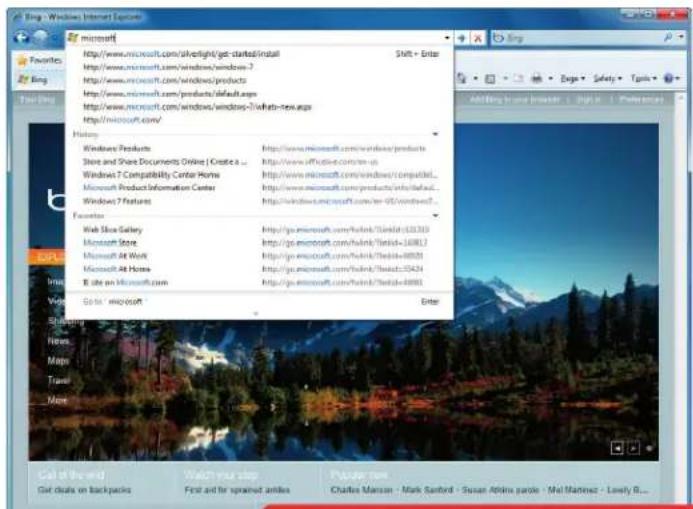
Task: Open Travel in Bing left navigation
Action: pos(59,380)
